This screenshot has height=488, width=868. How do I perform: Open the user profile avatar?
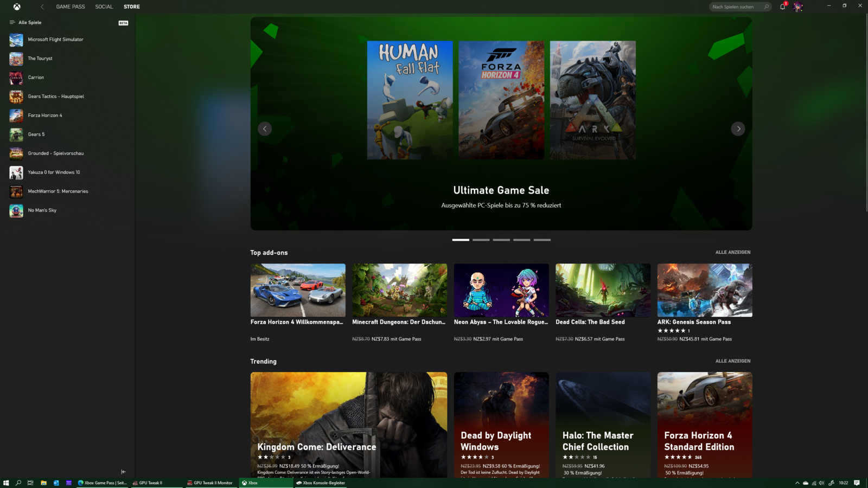(x=798, y=7)
